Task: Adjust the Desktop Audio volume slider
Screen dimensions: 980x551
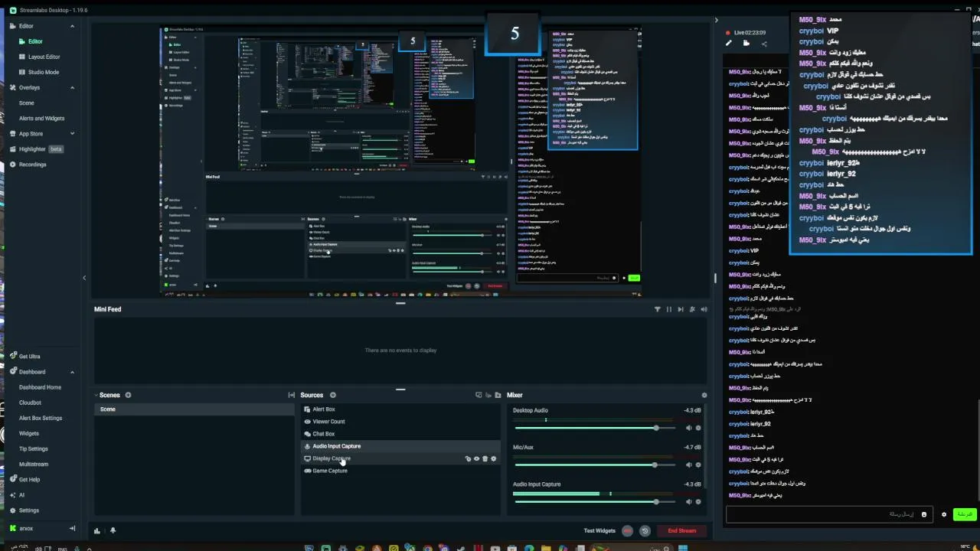Action: (597, 428)
